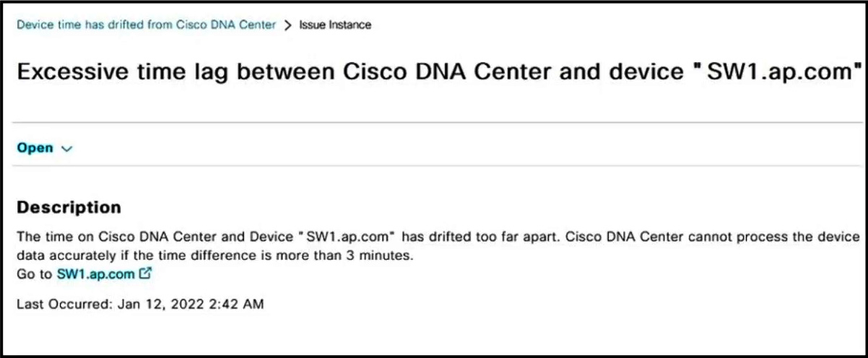Expand the chevron arrow beside Open status
868x358 pixels.
[67, 149]
